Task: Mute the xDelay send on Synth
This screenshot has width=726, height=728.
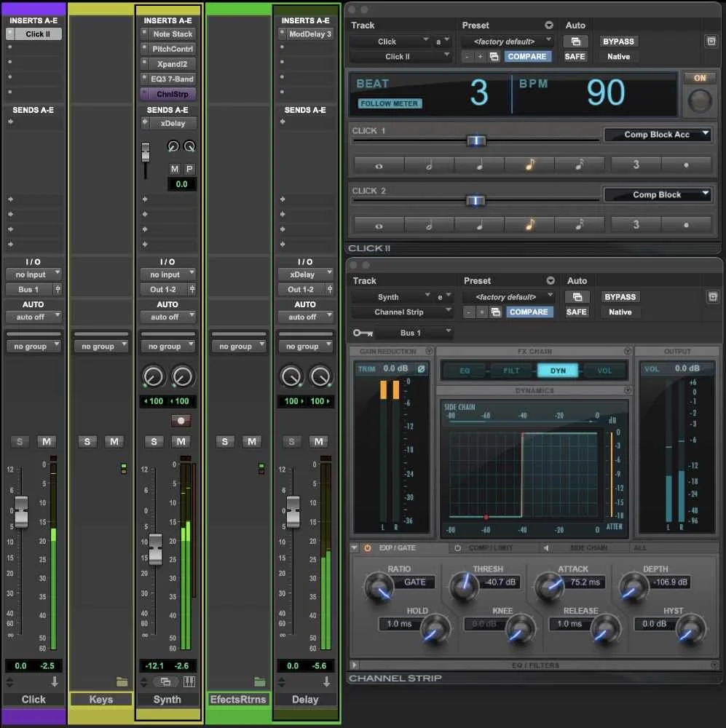Action: pos(175,170)
